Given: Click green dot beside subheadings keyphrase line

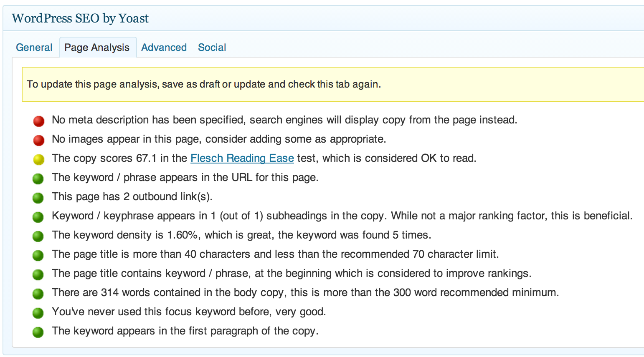Looking at the screenshot, I should (38, 217).
